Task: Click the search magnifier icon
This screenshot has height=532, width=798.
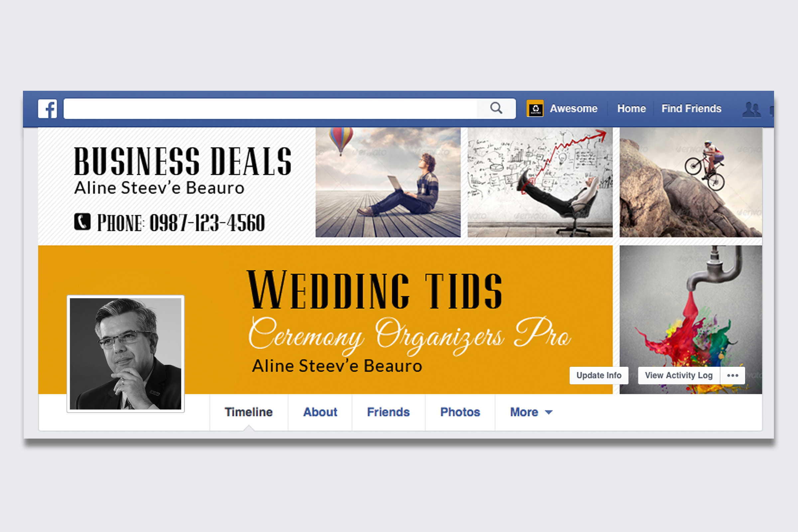Action: pyautogui.click(x=496, y=108)
